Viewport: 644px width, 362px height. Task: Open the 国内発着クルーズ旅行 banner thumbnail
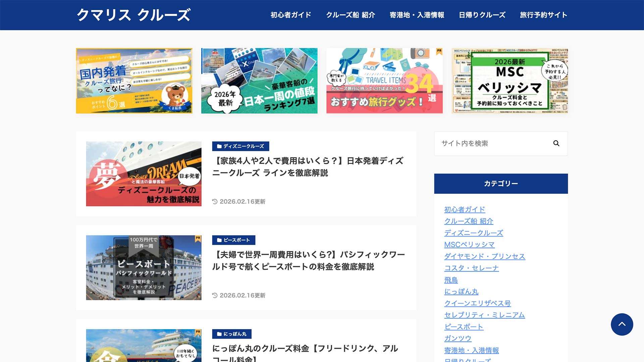tap(134, 81)
